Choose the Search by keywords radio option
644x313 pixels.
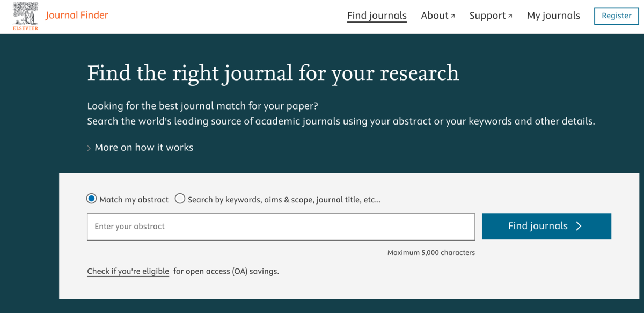180,199
